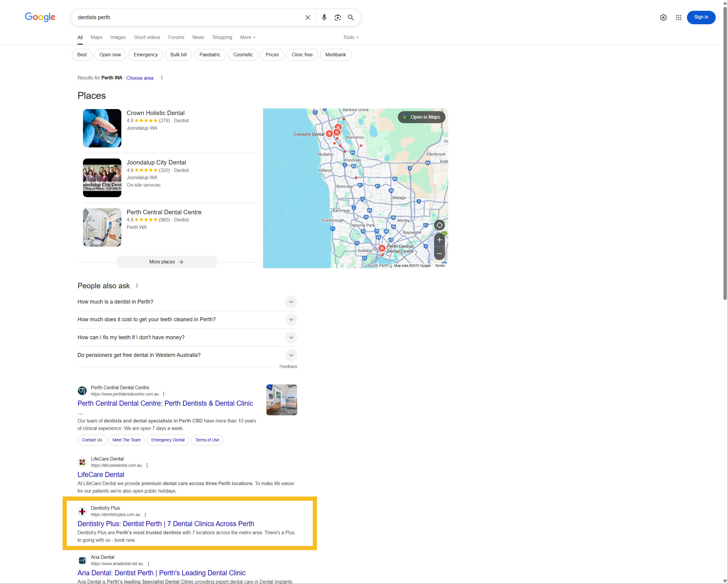Open search by image camera
Image resolution: width=728 pixels, height=584 pixels.
pos(337,18)
